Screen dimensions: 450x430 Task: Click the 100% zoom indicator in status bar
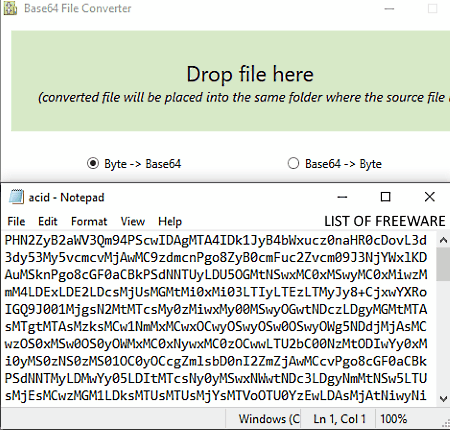pyautogui.click(x=394, y=419)
